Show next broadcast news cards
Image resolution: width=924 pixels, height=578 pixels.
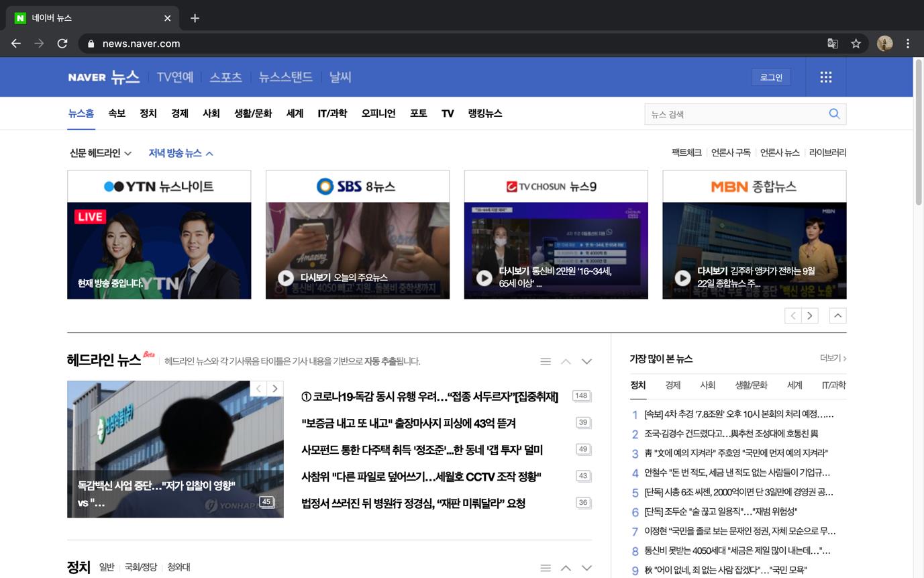(810, 316)
